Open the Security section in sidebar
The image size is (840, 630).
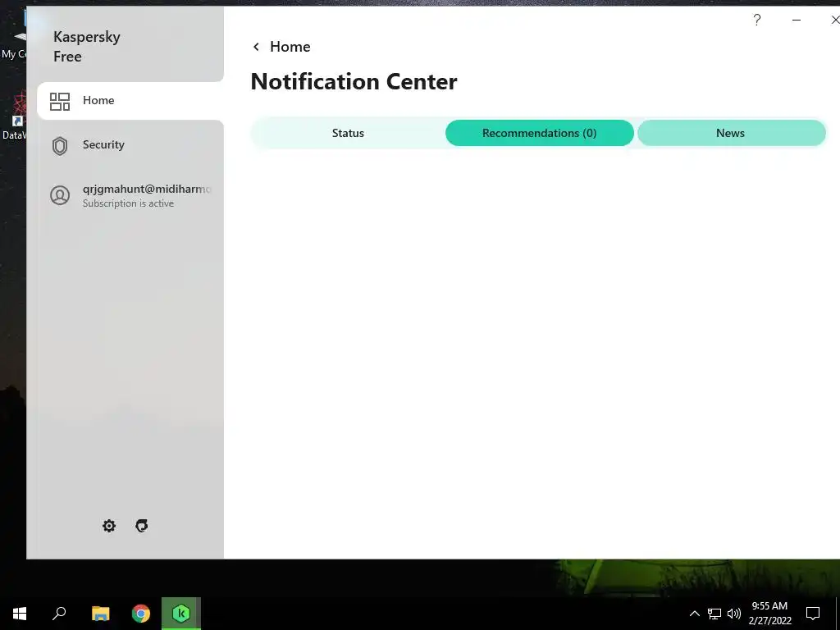pos(130,145)
